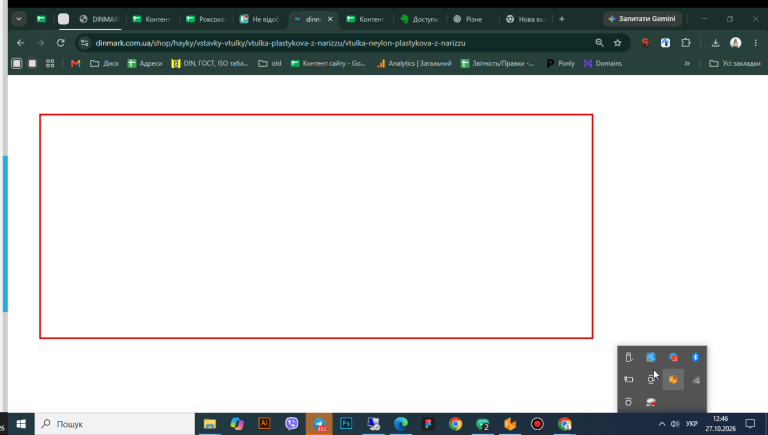This screenshot has width=768, height=435.
Task: Open the Windows Start menu
Action: coord(21,424)
